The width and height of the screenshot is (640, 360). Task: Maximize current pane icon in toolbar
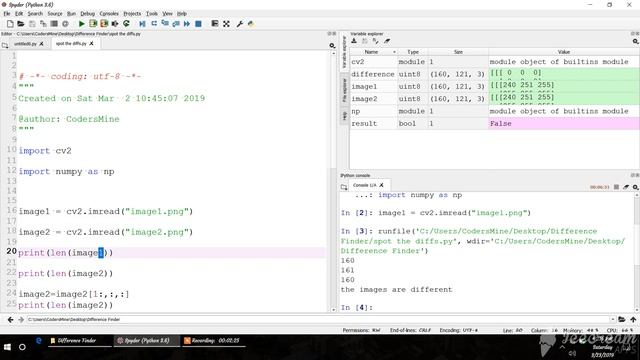click(215, 24)
